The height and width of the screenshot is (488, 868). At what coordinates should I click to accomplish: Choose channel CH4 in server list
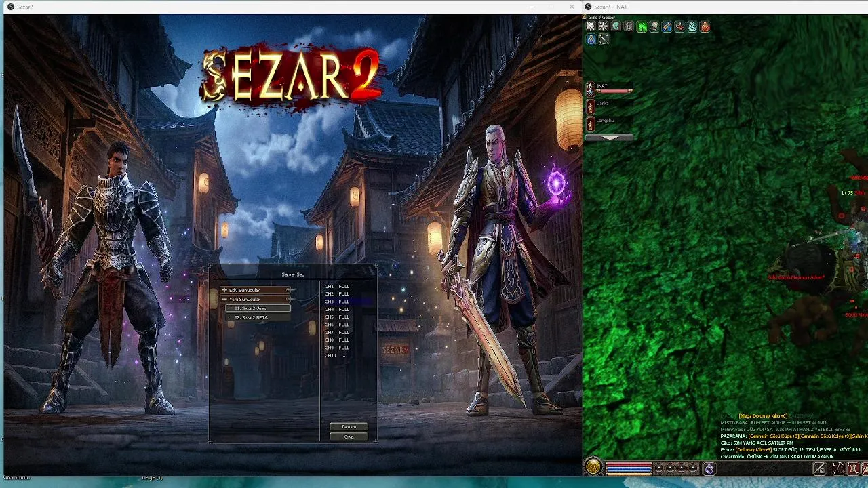[x=337, y=309]
